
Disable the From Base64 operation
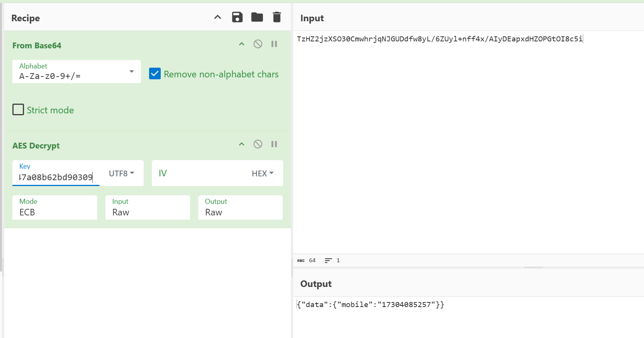[258, 44]
